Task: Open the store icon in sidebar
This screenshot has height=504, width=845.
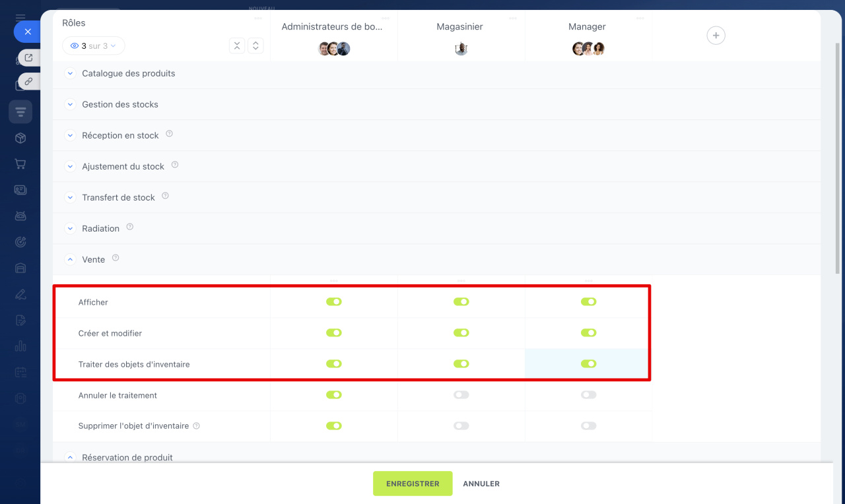Action: coord(20,268)
